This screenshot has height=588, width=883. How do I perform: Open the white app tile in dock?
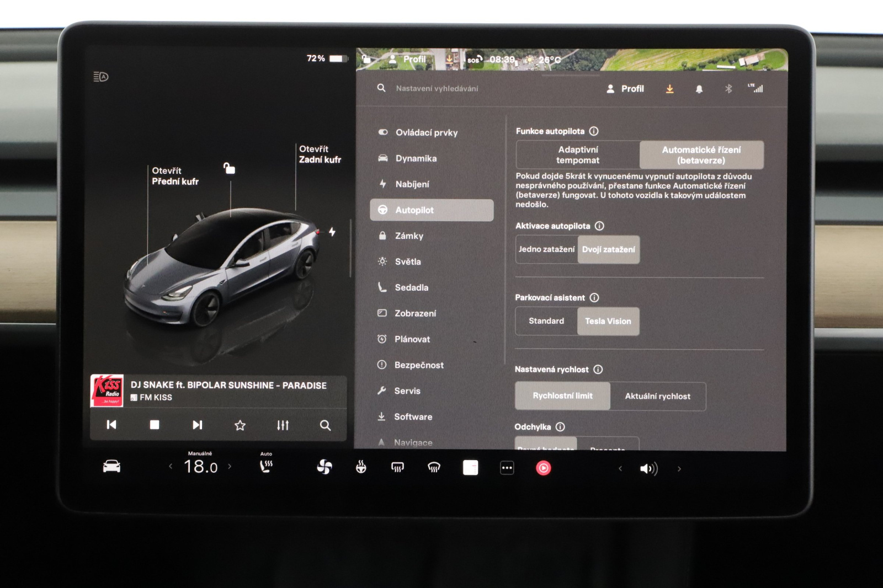point(471,468)
